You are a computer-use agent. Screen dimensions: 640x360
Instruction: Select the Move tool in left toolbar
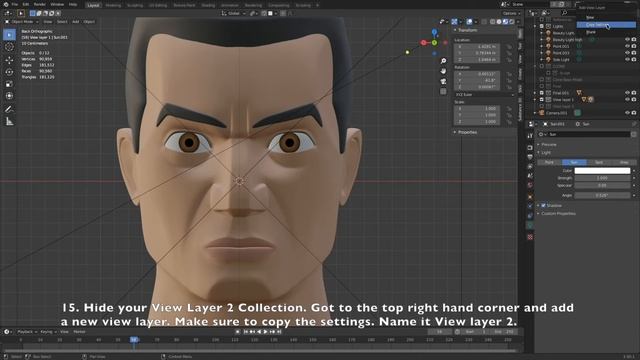point(9,60)
